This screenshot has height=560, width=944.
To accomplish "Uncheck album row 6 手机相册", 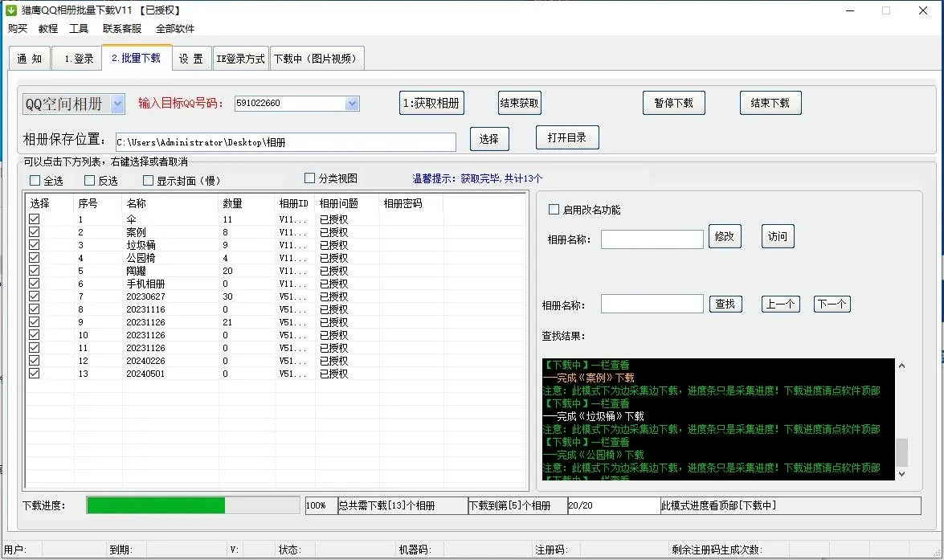I will [35, 284].
